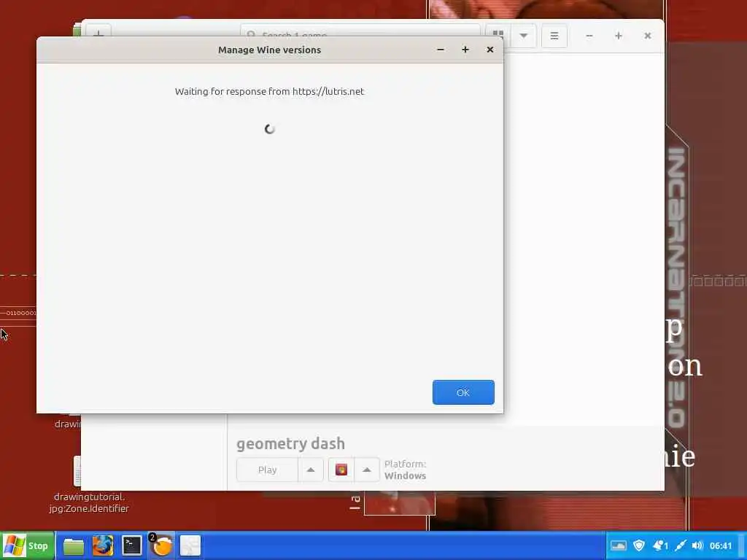
Task: Click the network plug tray icon
Action: tap(681, 545)
